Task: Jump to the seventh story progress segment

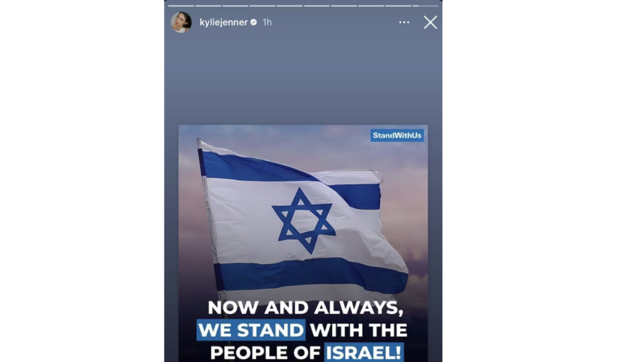Action: click(x=344, y=6)
